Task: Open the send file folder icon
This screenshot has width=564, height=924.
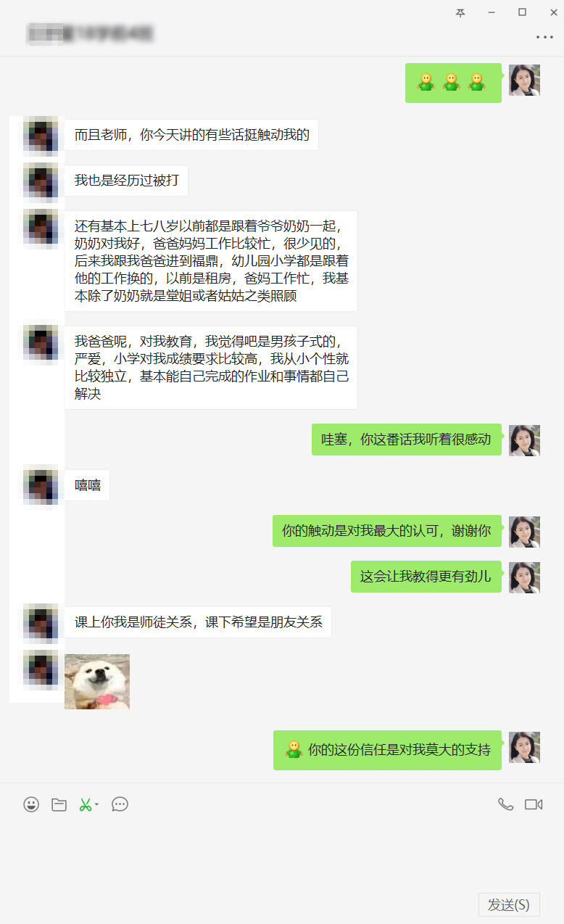Action: (x=59, y=804)
